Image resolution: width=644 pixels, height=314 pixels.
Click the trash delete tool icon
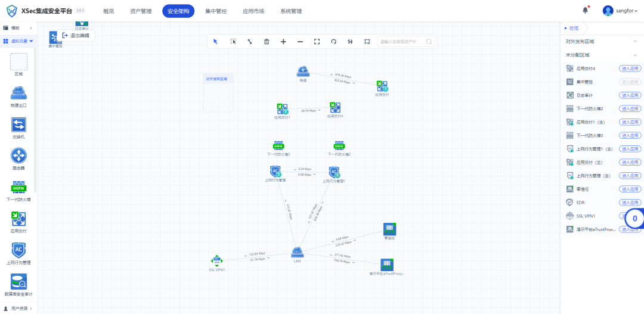[267, 42]
